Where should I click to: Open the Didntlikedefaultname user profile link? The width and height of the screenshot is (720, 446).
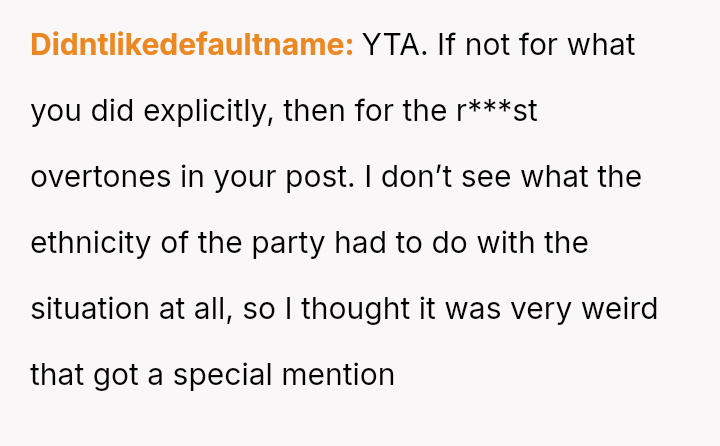click(192, 45)
